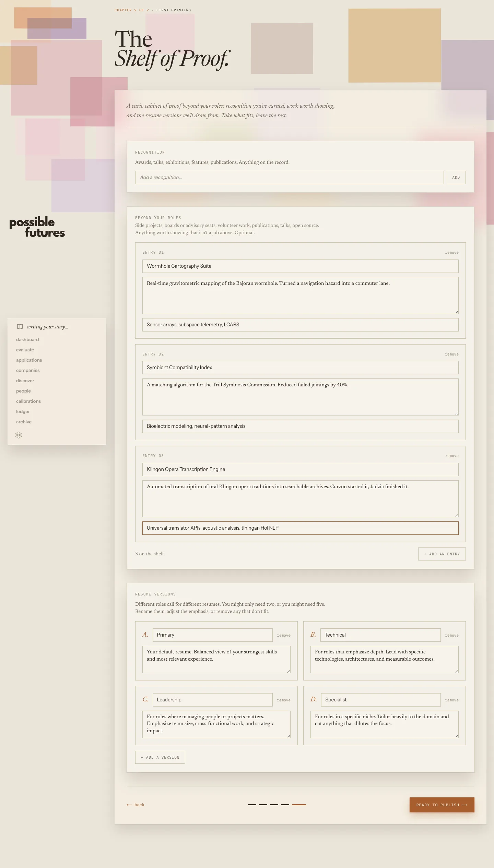Rename Primary resume version
The image size is (494, 868).
(212, 635)
